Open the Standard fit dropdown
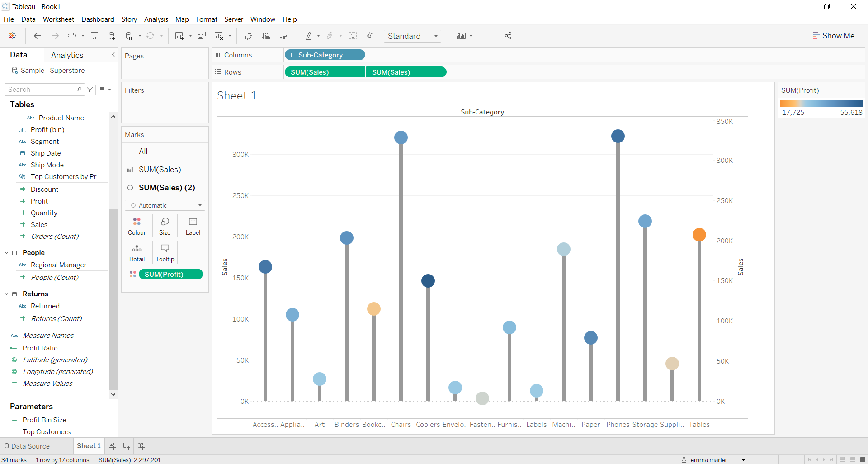 pyautogui.click(x=435, y=36)
